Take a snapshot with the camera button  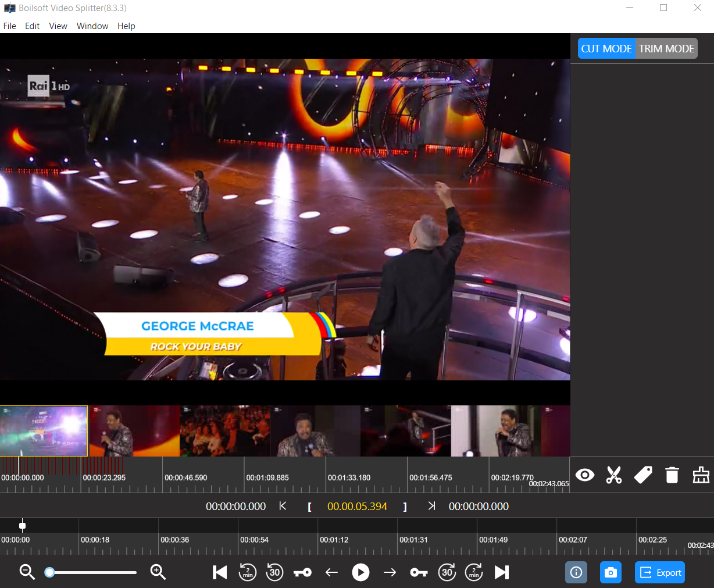[x=611, y=572]
